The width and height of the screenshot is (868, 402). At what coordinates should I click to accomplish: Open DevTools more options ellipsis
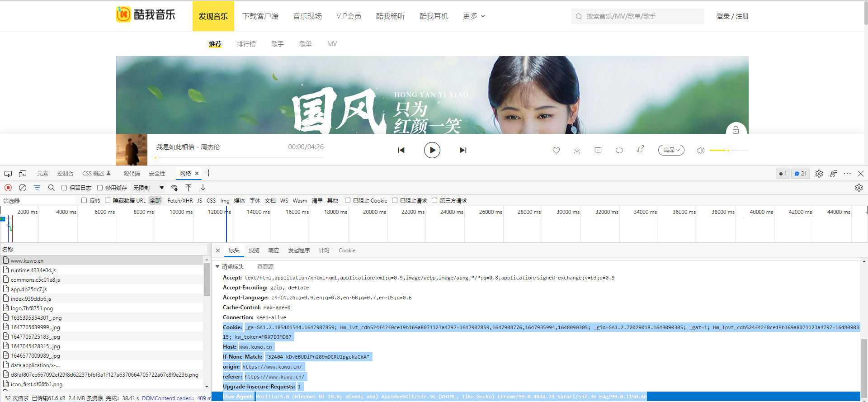click(x=847, y=174)
